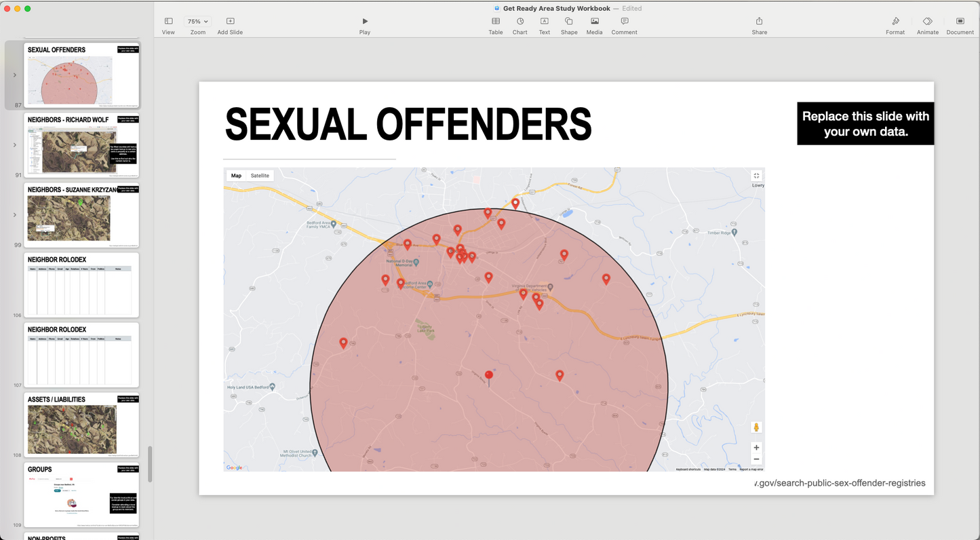
Task: Open map Keyboard shortcuts link
Action: click(688, 469)
